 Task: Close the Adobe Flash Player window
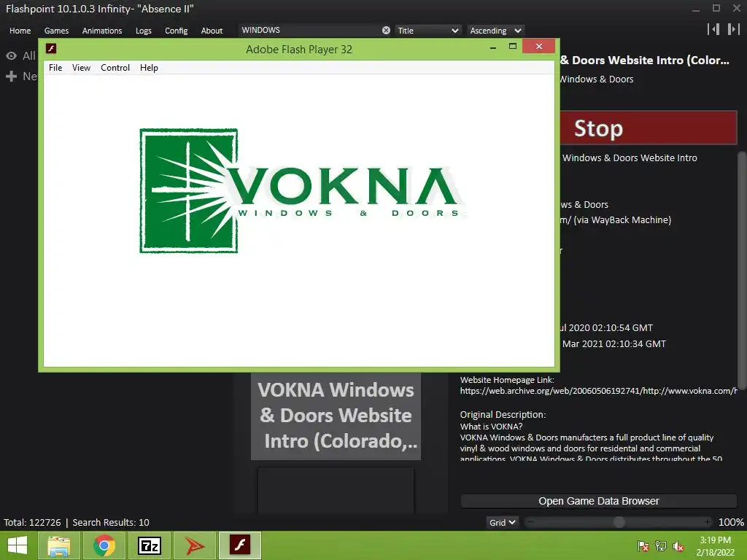click(539, 46)
